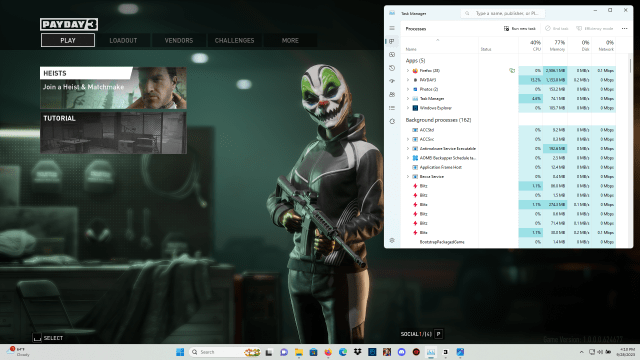Sort processes by CPU column

531,45
